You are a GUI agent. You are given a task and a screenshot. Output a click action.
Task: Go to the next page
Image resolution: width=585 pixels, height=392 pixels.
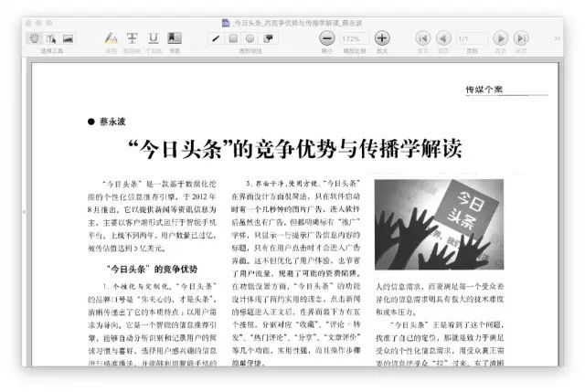[499, 38]
